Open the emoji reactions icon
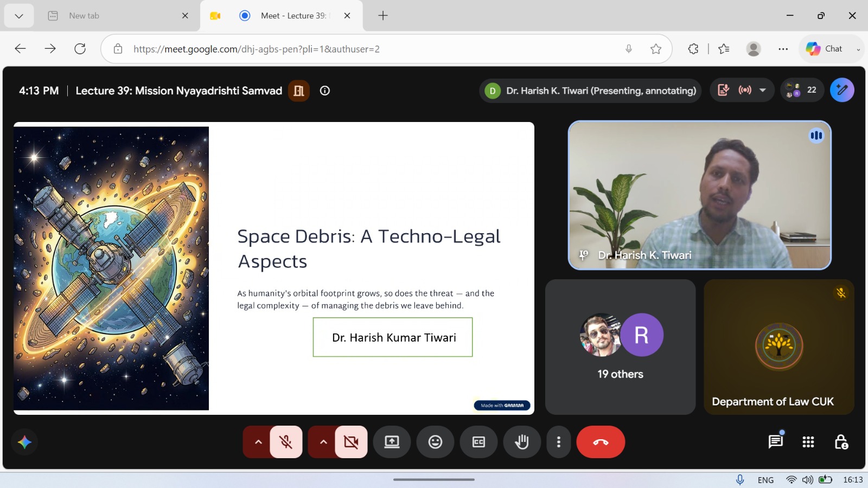This screenshot has height=488, width=868. [x=435, y=442]
